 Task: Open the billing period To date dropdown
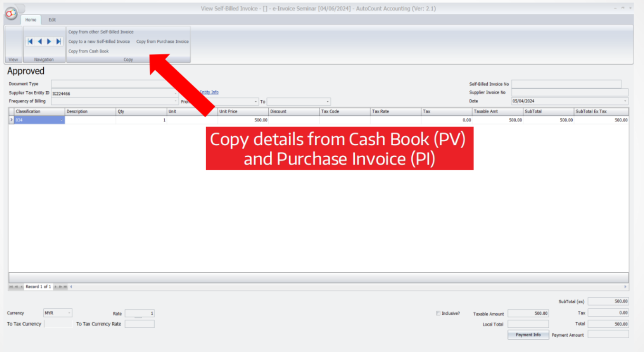point(328,102)
